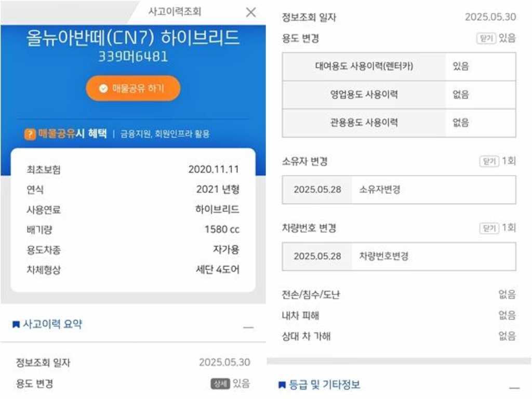Close the 사고이력조회 dialog with X
Screen dimensions: 532x399
click(251, 12)
